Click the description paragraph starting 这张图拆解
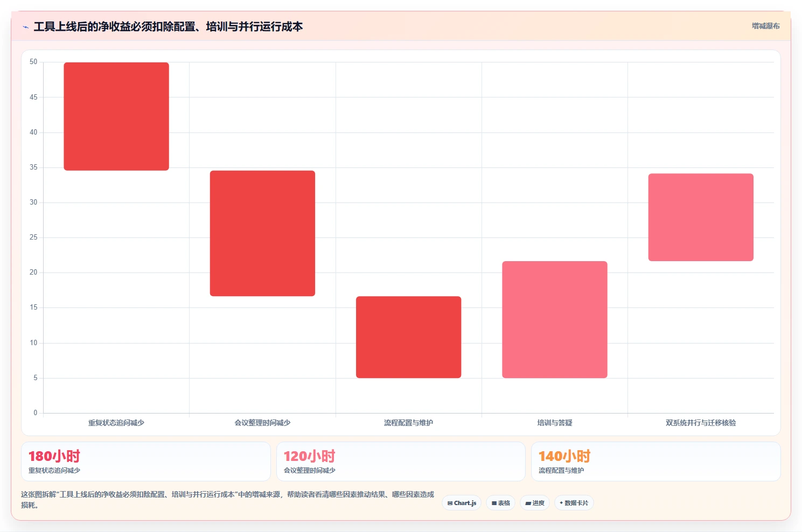802x532 pixels. [227, 500]
